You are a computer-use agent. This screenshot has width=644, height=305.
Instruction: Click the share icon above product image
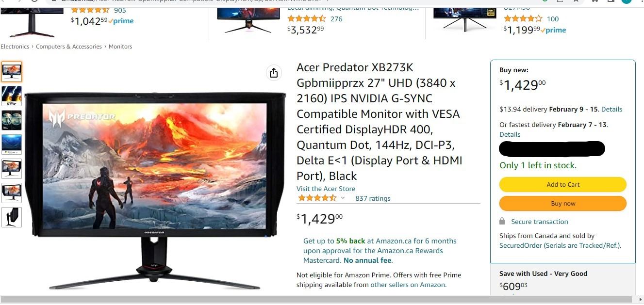[x=274, y=73]
